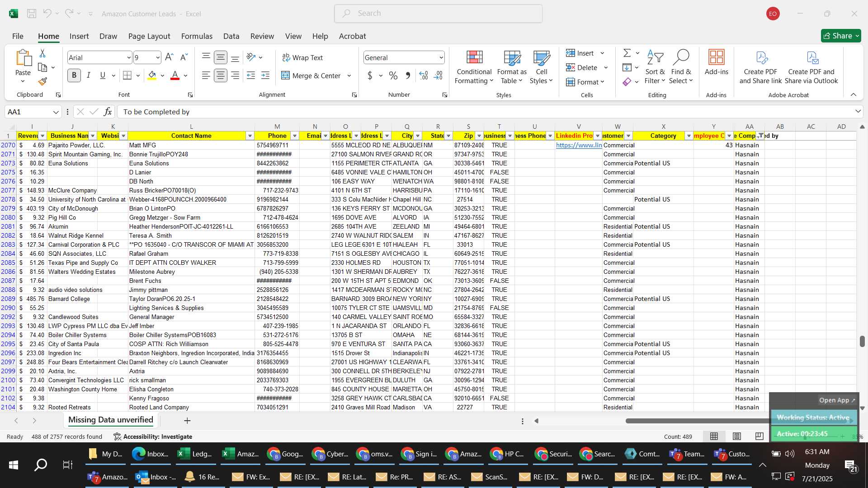Viewport: 868px width, 488px height.
Task: Click Decrease Font Size icon
Action: (x=184, y=57)
